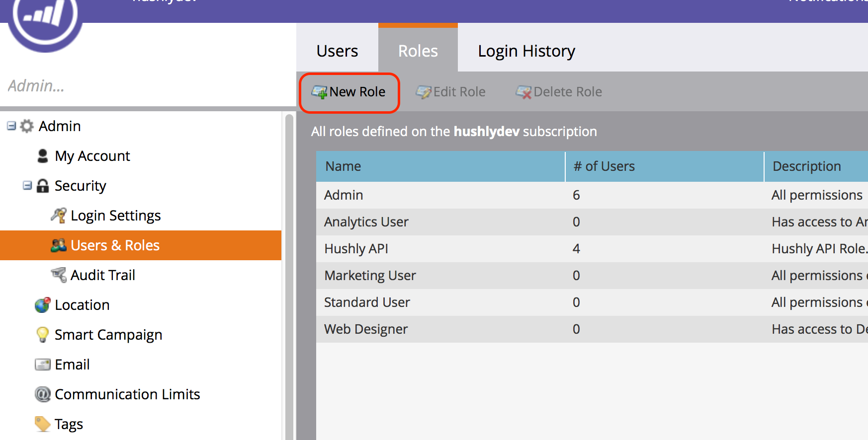Switch to the Users tab
Viewport: 868px width, 440px height.
337,51
